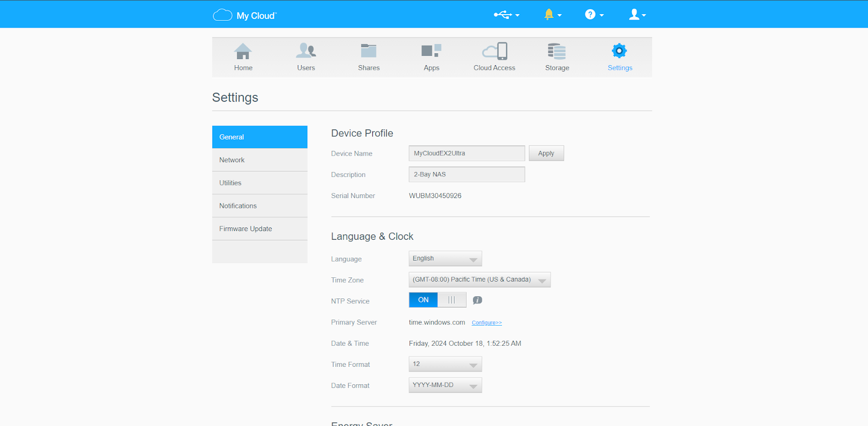Click the time.windows.com server text
868x426 pixels.
coord(437,322)
